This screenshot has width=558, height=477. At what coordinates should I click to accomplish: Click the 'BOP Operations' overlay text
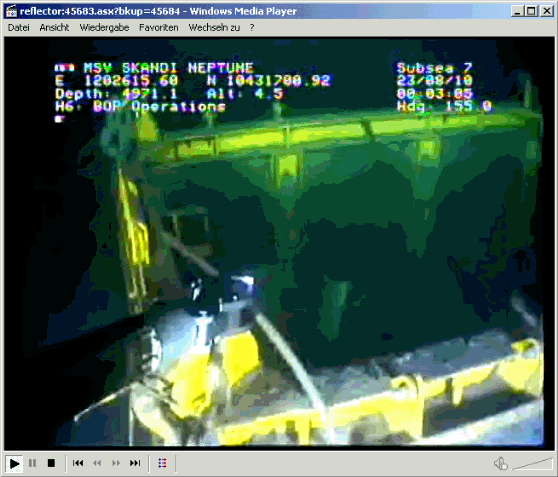point(159,107)
